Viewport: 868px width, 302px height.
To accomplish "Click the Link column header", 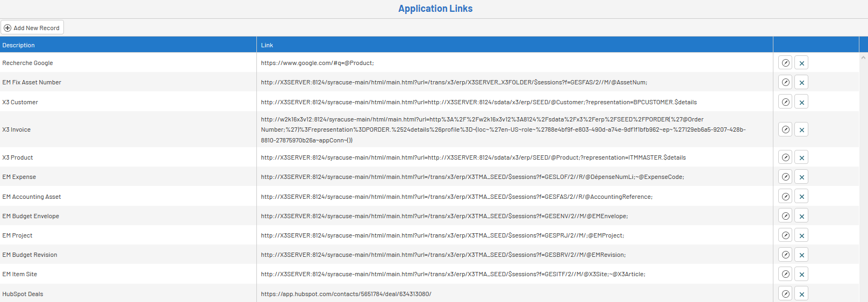I will pos(267,45).
